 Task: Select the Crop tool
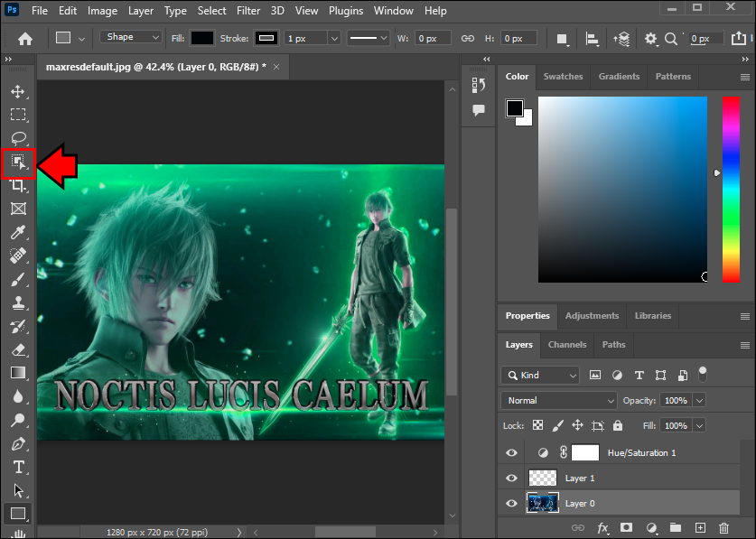tap(17, 185)
